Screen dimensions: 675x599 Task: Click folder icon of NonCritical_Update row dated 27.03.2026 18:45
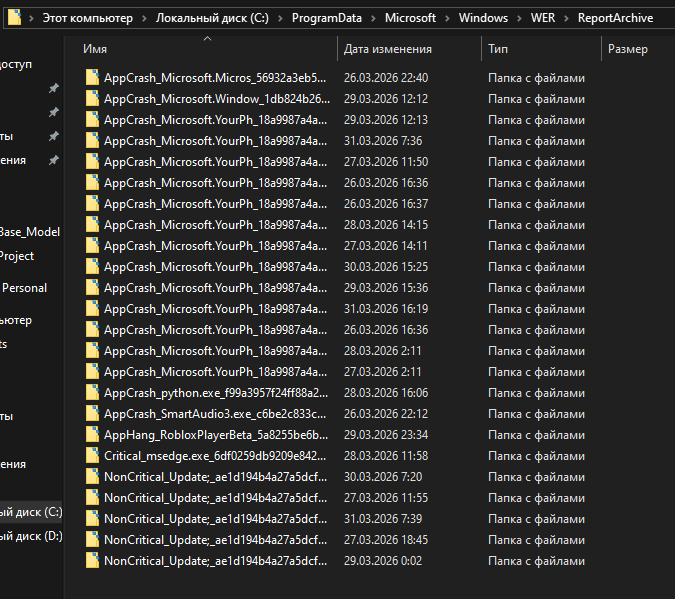point(92,540)
